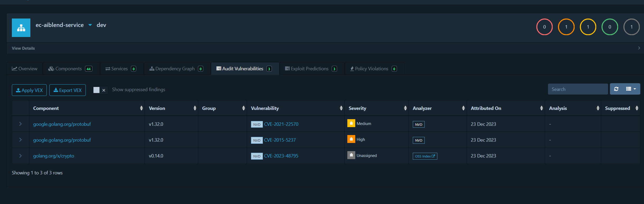The height and width of the screenshot is (204, 644).
Task: Open the Exploit Predictions tab
Action: (x=312, y=69)
